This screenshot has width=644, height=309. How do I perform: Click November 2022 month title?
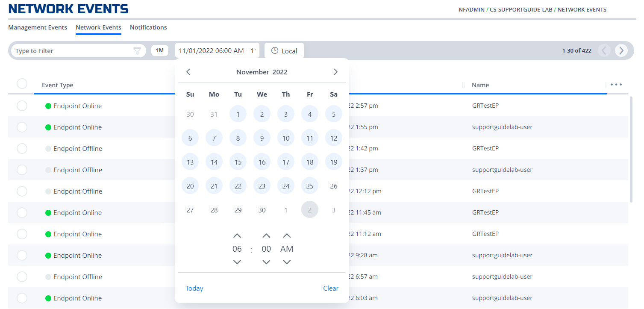point(262,72)
